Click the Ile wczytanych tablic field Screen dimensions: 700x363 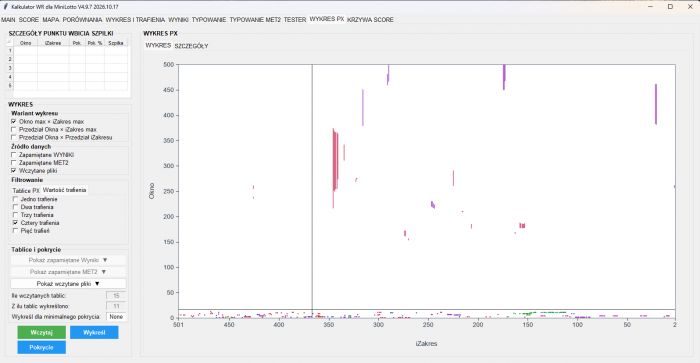point(116,296)
